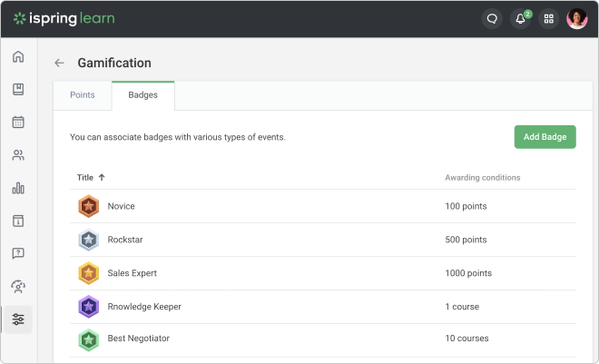Open the apps grid icon
The height and width of the screenshot is (364, 599).
548,19
